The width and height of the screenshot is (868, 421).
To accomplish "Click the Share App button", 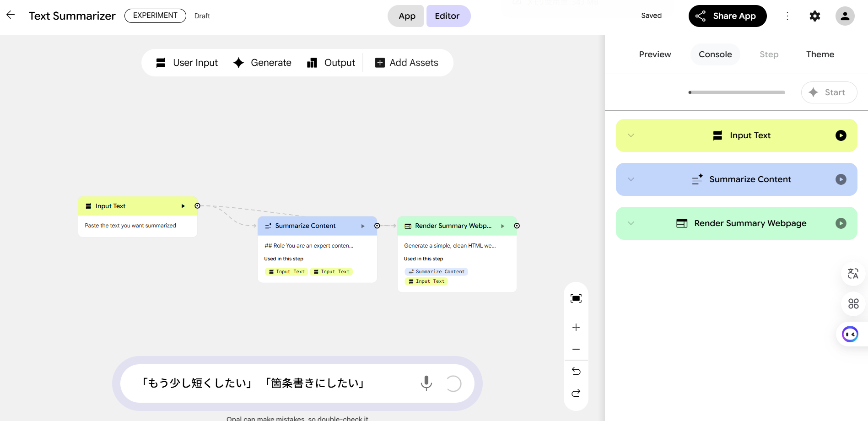I will (x=728, y=16).
